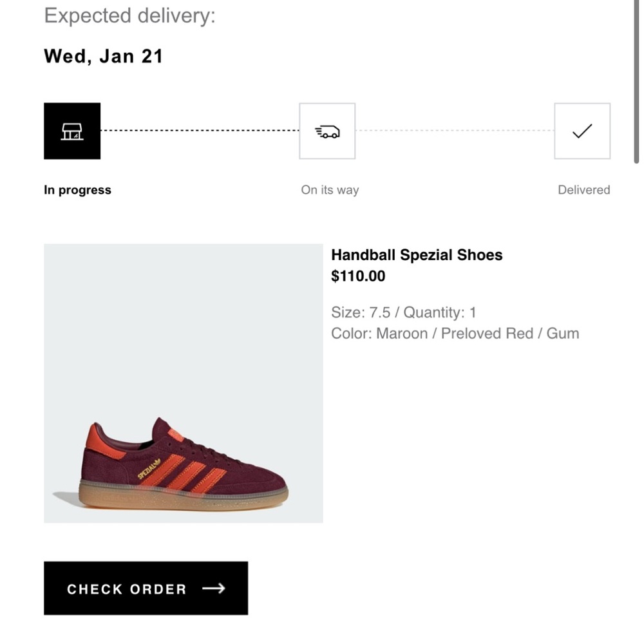
Task: Select the Delivered status label
Action: [583, 190]
